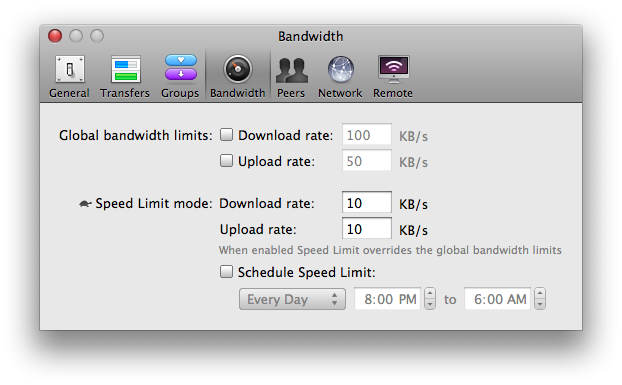Enable the global Download rate limit
This screenshot has width=622, height=385.
pos(227,135)
